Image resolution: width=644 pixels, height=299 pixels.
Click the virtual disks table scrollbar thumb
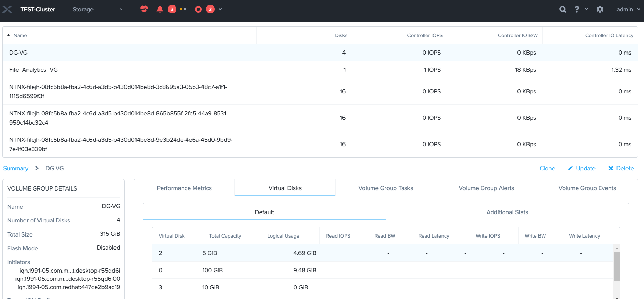pyautogui.click(x=617, y=266)
